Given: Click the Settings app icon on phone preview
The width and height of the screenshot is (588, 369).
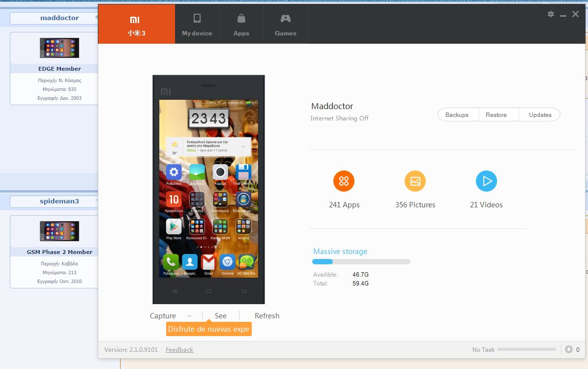Looking at the screenshot, I should coord(174,172).
